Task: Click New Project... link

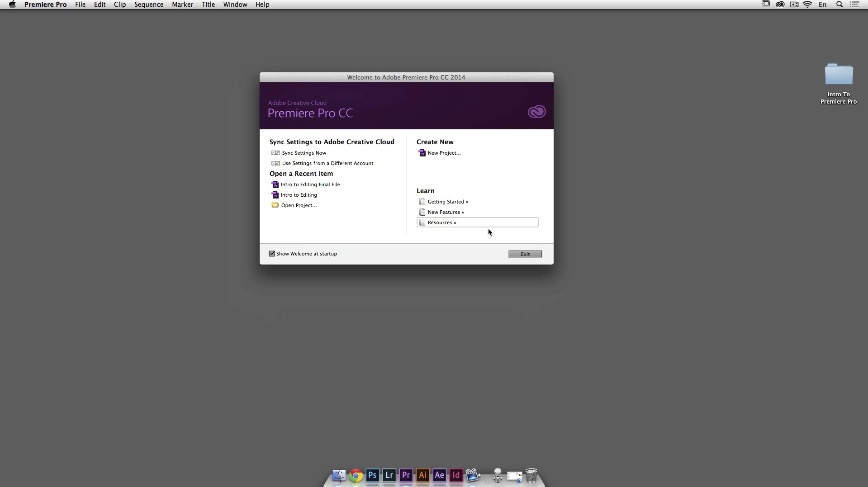Action: click(x=444, y=153)
